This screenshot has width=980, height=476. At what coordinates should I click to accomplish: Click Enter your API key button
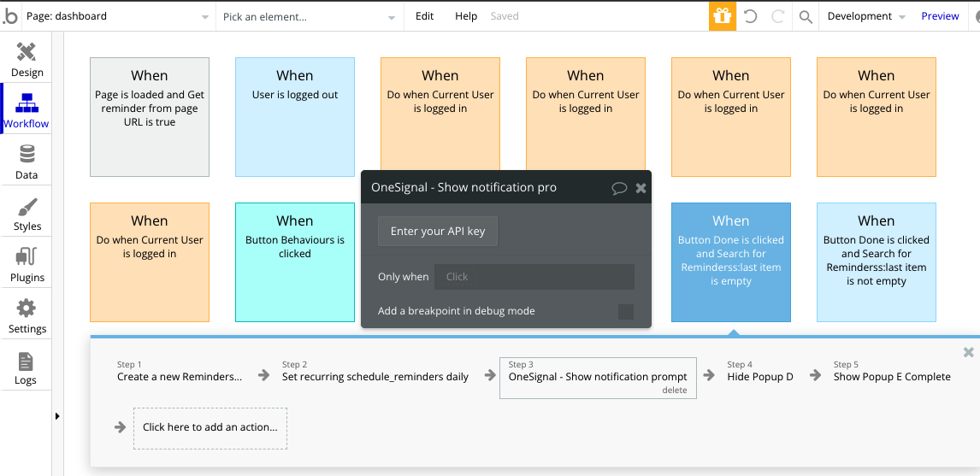438,232
